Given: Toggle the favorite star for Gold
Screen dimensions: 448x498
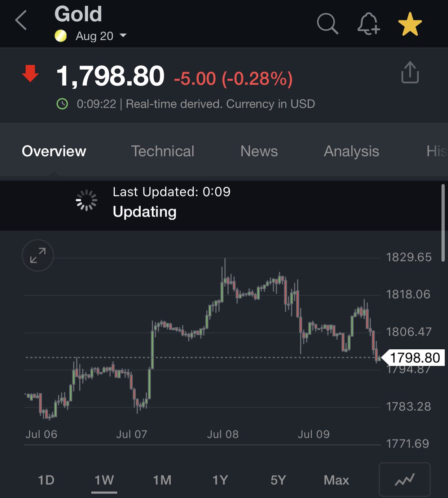Looking at the screenshot, I should pyautogui.click(x=410, y=24).
